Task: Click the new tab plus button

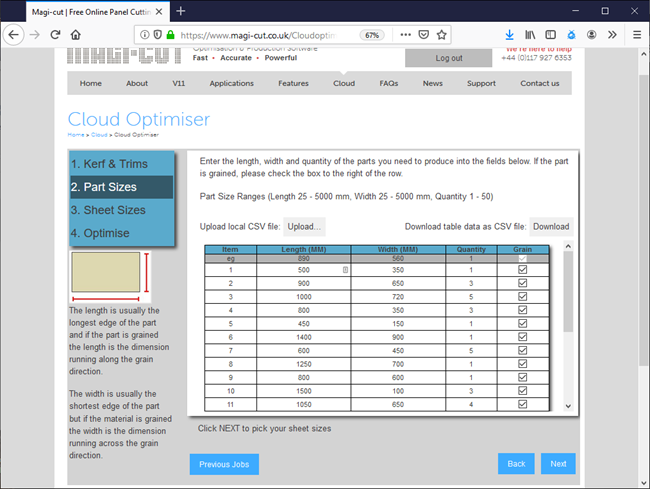Action: (181, 11)
